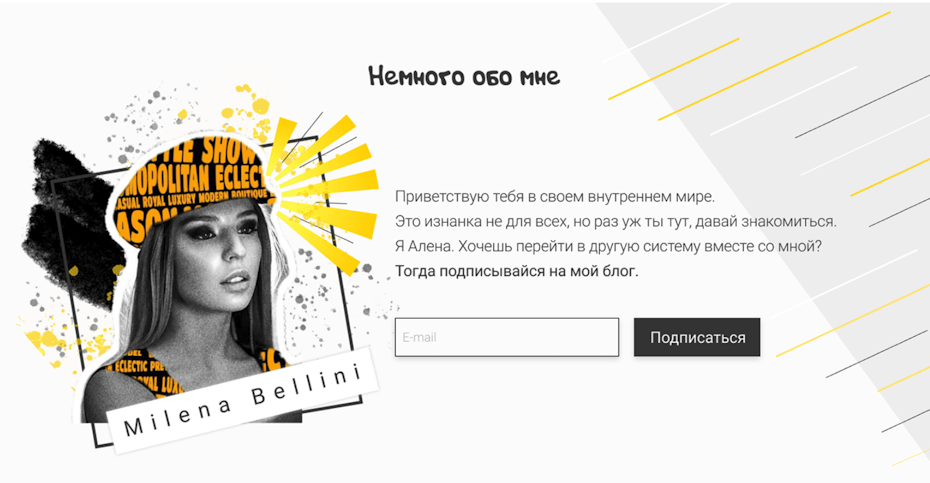Click the Подписаться button

pyautogui.click(x=697, y=337)
